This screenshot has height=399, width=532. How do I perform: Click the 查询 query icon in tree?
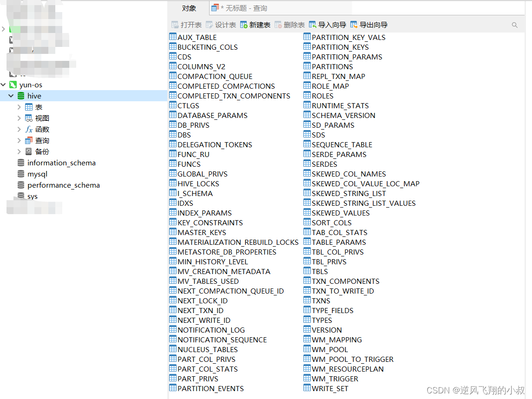(x=29, y=140)
